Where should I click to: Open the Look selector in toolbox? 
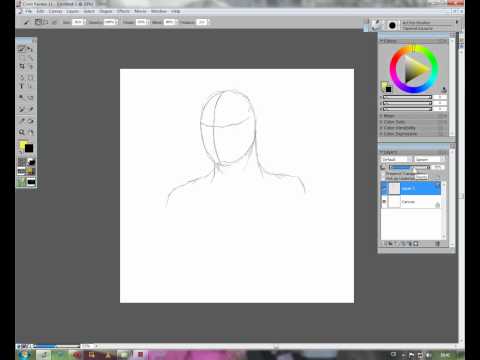point(22,182)
